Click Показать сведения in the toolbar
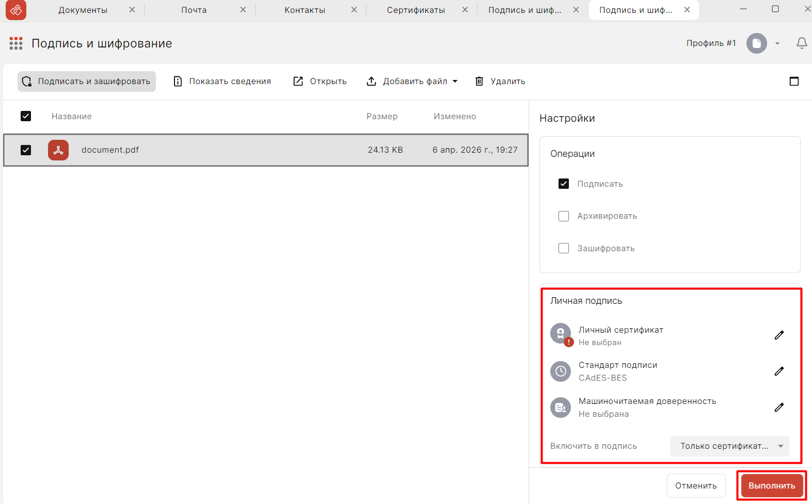 coord(222,82)
